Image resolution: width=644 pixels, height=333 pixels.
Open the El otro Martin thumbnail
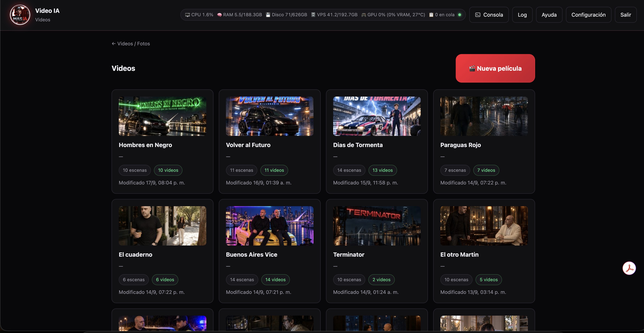(484, 226)
